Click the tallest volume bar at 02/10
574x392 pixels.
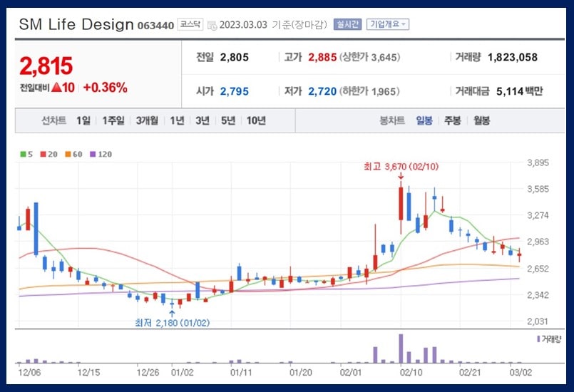click(x=401, y=348)
